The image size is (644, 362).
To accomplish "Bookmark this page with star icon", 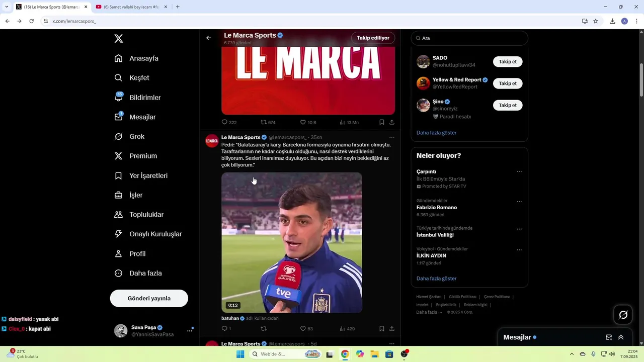I will pos(596,21).
